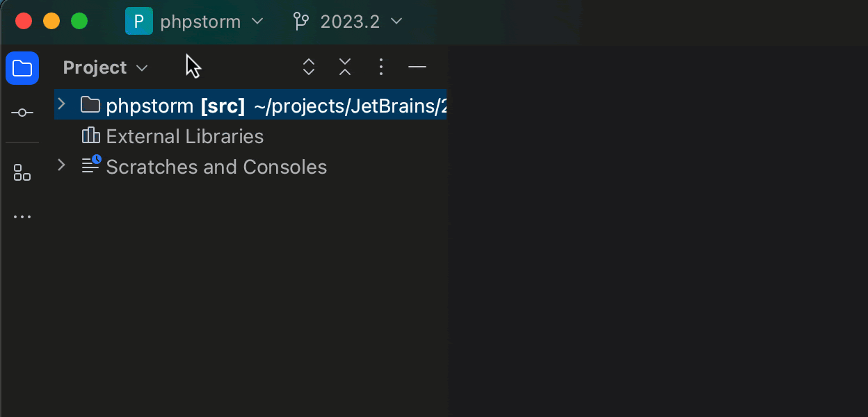Expand Scratches and Consoles node

coord(61,165)
